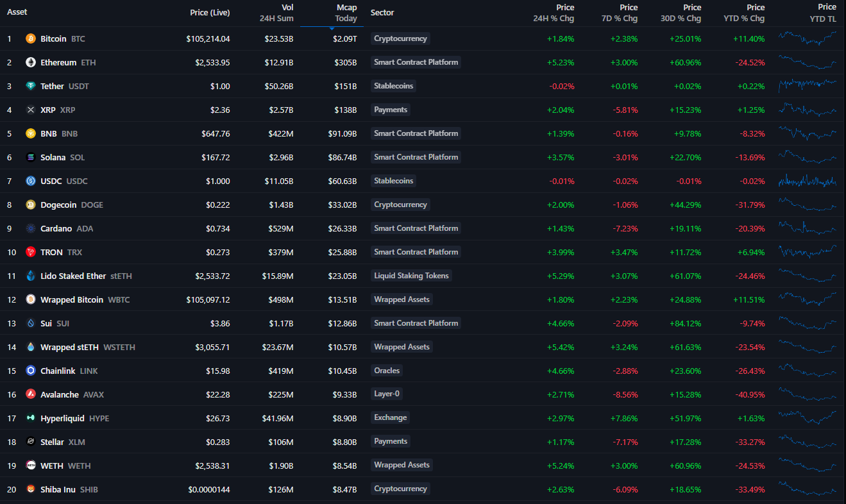Click Ethereum's Smart Contract Platform tag
Viewport: 846px width, 504px height.
pyautogui.click(x=416, y=62)
